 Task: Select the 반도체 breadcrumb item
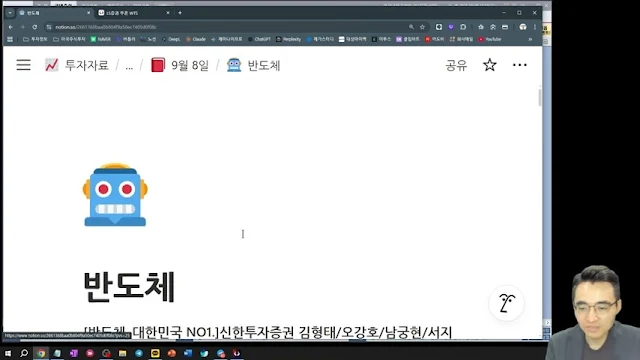pyautogui.click(x=253, y=65)
